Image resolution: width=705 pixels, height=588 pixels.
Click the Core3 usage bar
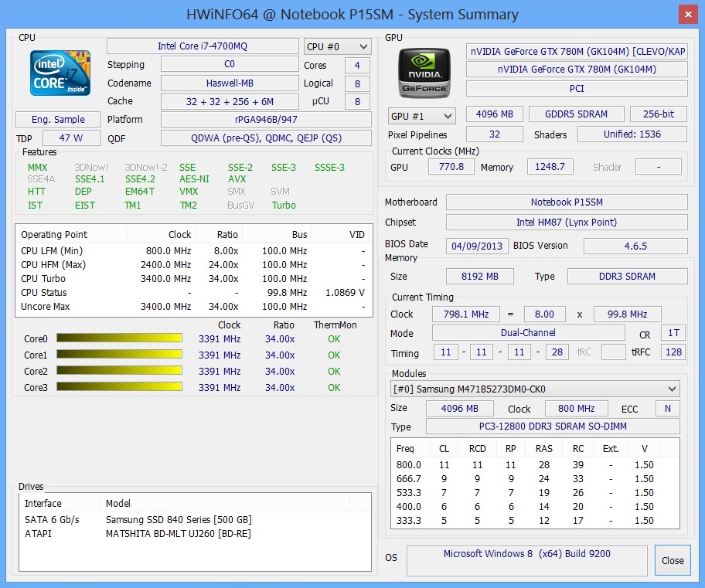tap(119, 386)
